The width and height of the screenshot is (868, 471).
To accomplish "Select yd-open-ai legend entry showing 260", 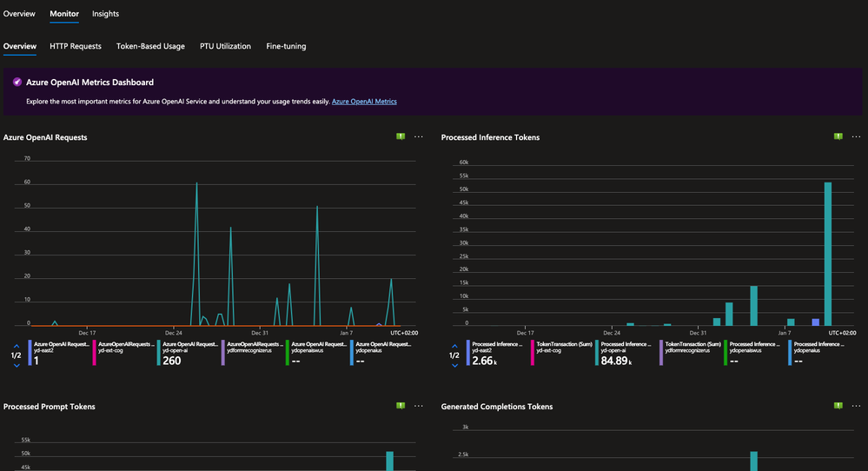I will tap(189, 353).
